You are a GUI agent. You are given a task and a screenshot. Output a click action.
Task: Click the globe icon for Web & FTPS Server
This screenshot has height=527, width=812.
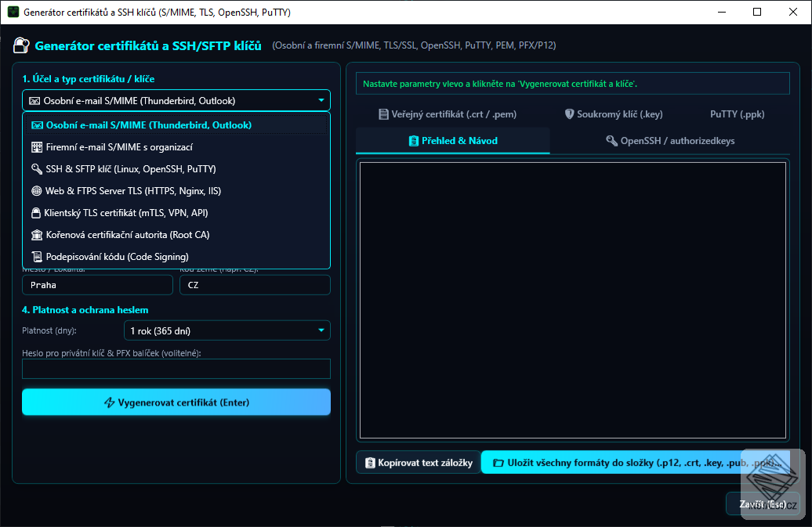point(37,191)
